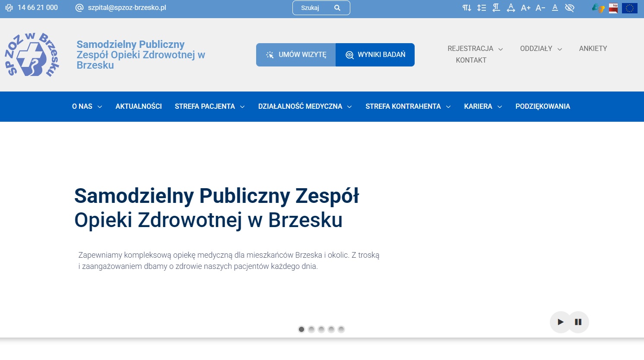The width and height of the screenshot is (644, 360).
Task: Open the AKTUALNOŚCI menu item
Action: tap(138, 106)
